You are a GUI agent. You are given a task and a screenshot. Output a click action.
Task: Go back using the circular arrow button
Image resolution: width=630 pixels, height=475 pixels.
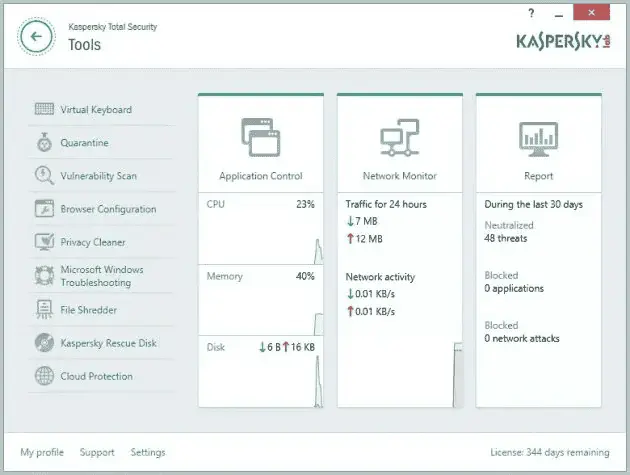point(36,37)
